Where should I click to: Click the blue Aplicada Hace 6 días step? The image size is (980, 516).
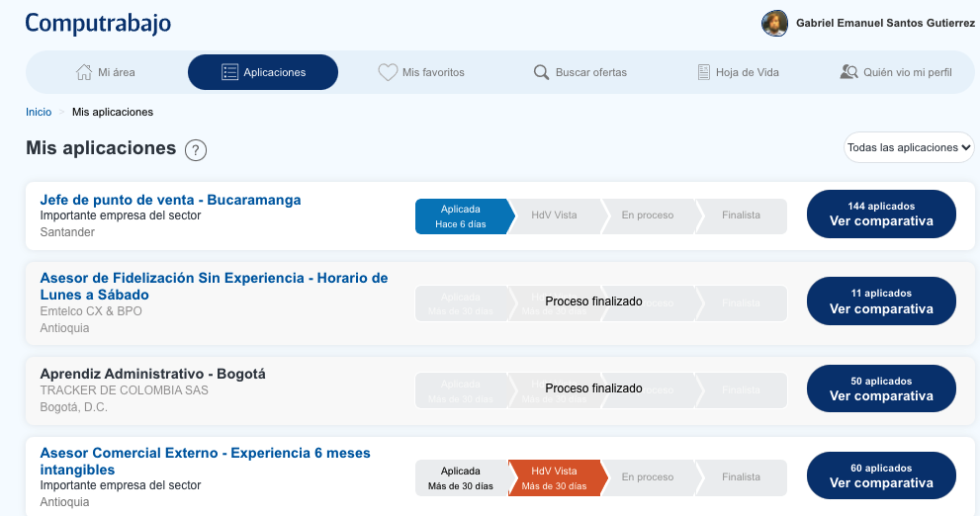[461, 216]
